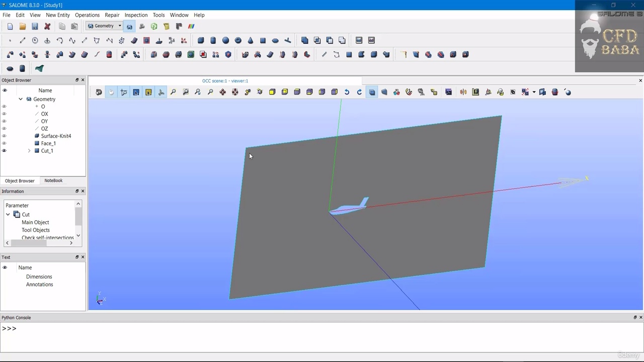
Task: Select Tool Objects in Information panel
Action: pyautogui.click(x=36, y=230)
